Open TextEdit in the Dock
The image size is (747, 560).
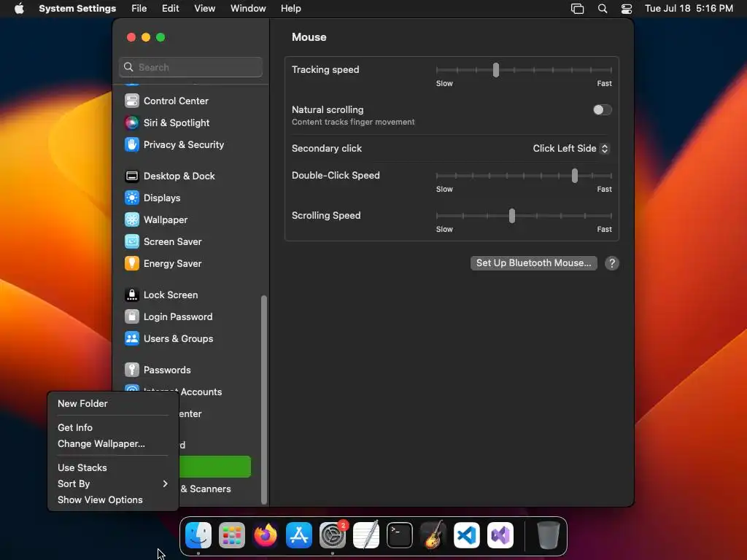click(x=366, y=535)
